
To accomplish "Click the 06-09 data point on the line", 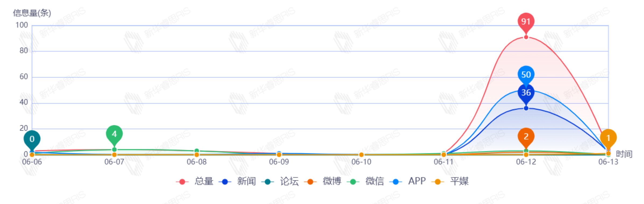I will click(x=279, y=155).
